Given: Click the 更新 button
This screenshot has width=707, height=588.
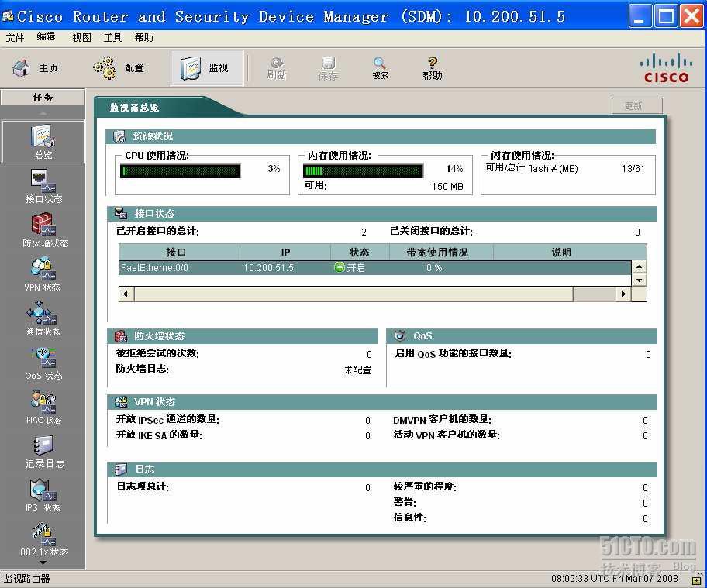Looking at the screenshot, I should point(636,106).
